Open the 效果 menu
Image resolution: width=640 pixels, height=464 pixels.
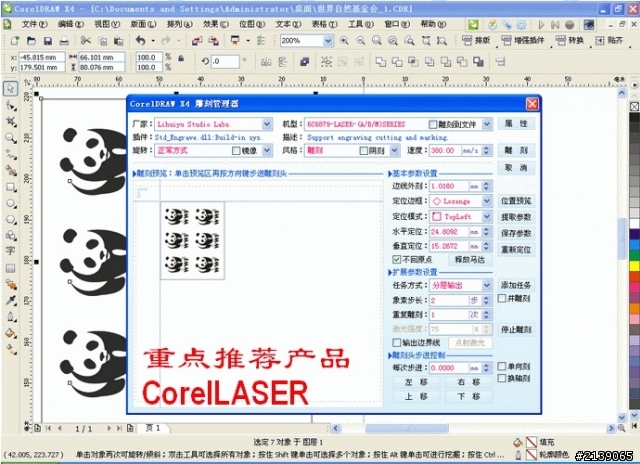click(x=216, y=24)
